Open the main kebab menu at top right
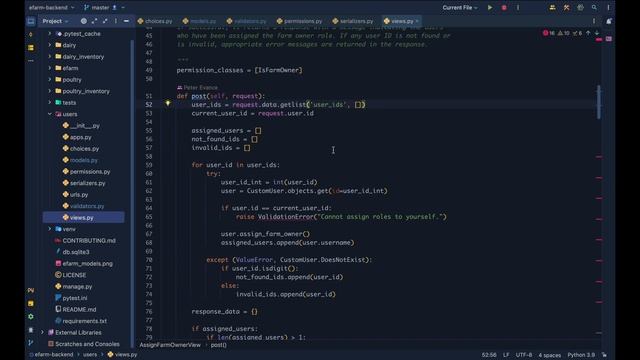 pos(608,8)
